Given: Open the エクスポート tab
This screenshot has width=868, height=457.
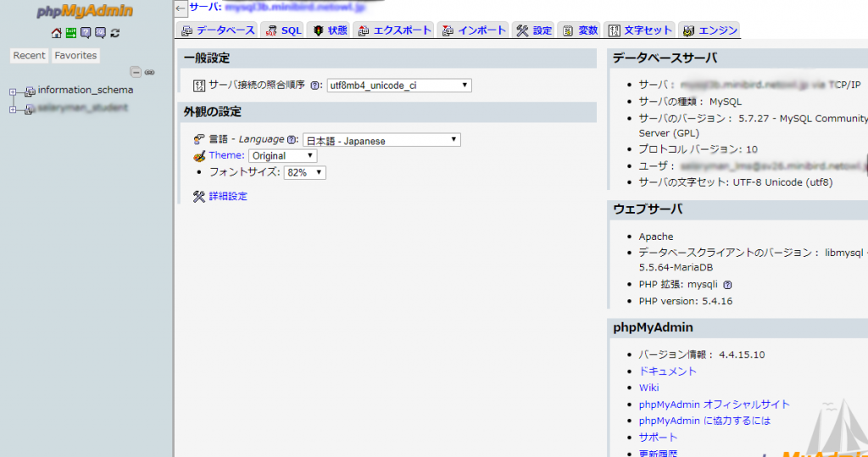Looking at the screenshot, I should (395, 31).
